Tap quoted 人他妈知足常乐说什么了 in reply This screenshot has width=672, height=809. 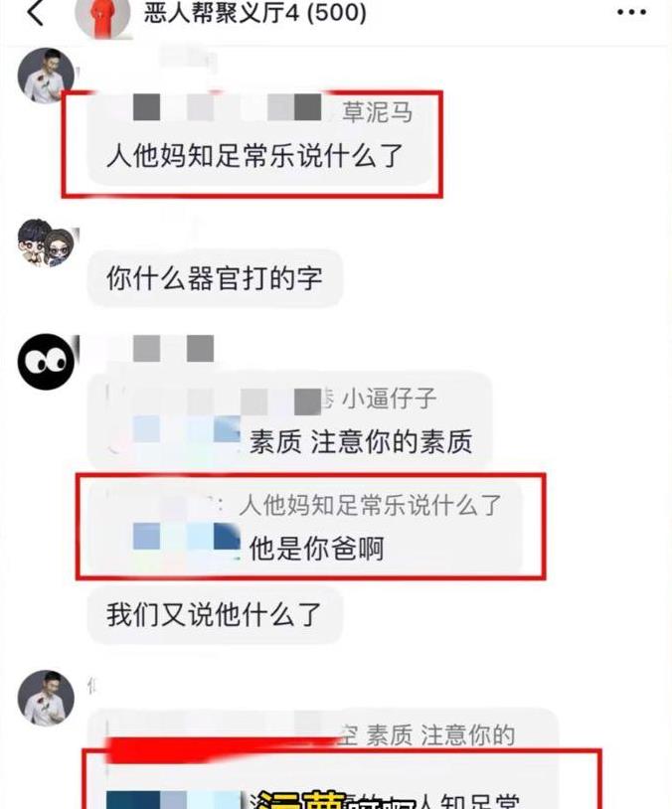pos(371,505)
